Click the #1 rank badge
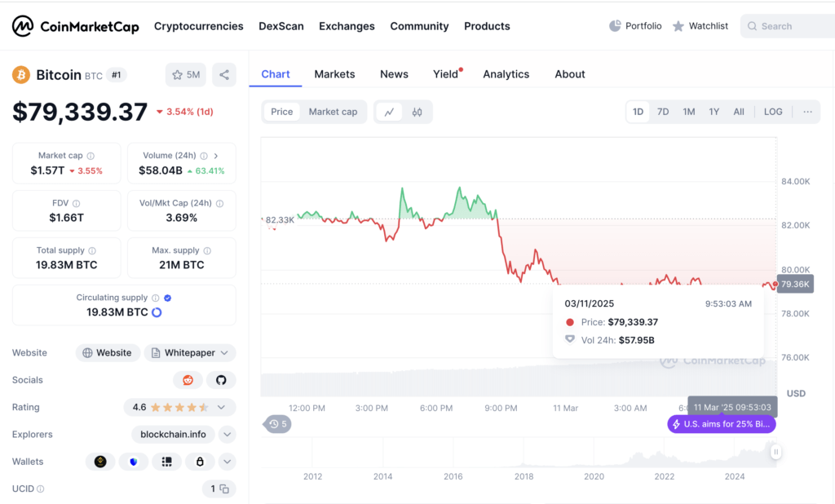835x504 pixels. point(116,75)
